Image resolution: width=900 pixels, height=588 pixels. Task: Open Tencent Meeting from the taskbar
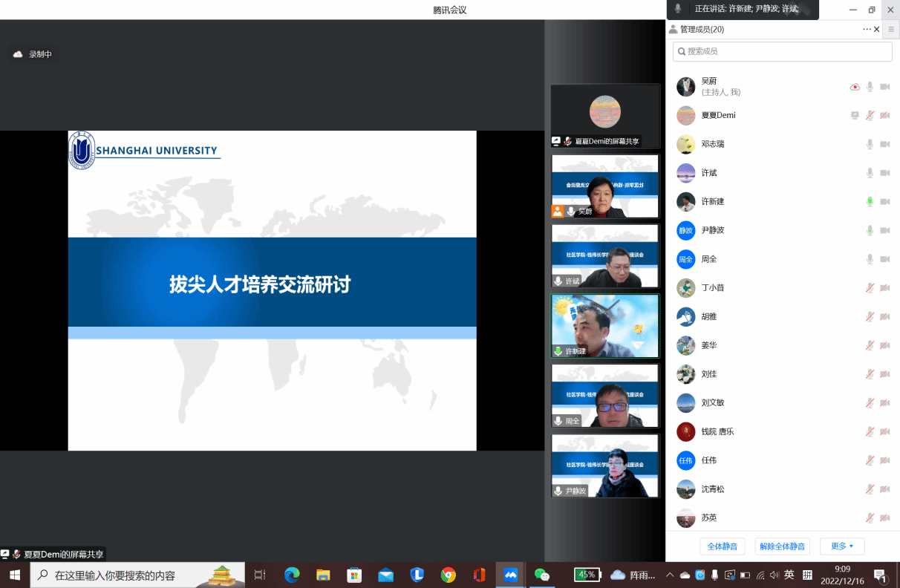[x=511, y=575]
